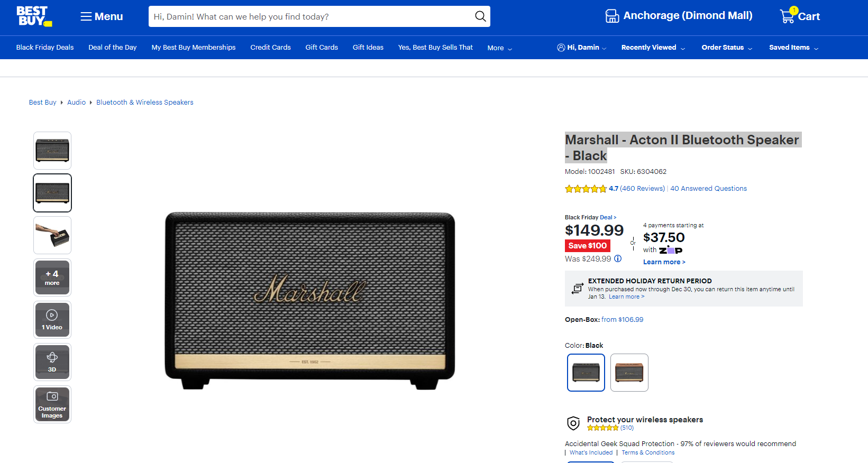The height and width of the screenshot is (463, 868).
Task: Open the 3D view thumbnail
Action: tap(52, 362)
